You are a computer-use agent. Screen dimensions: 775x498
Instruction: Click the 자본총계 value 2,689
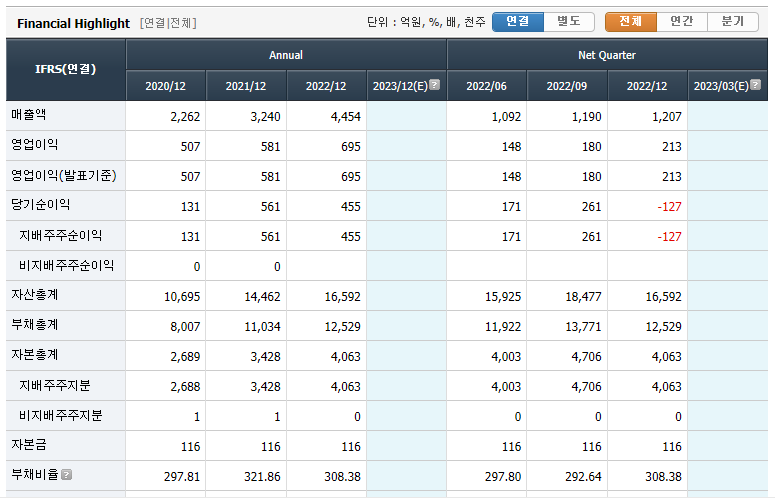tap(185, 357)
